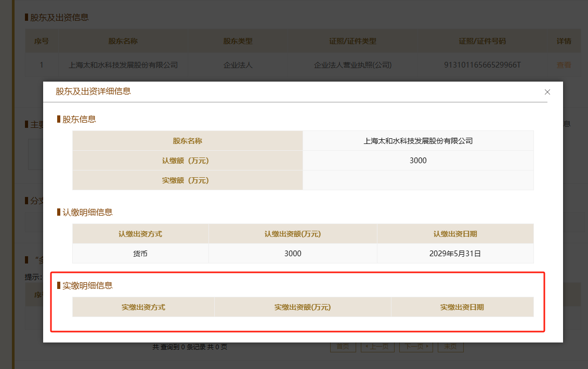Click the 实缴出资方式 column header
588x369 pixels.
[143, 307]
